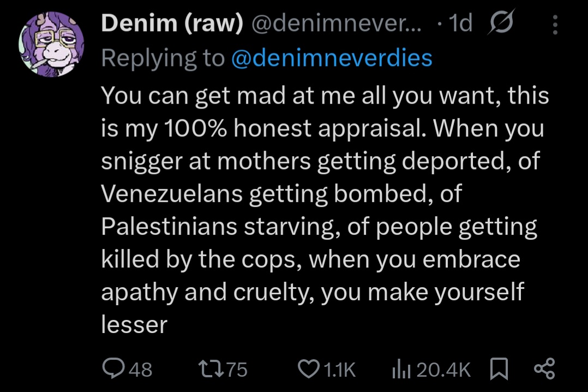Share the tweet via share icon

point(544,369)
